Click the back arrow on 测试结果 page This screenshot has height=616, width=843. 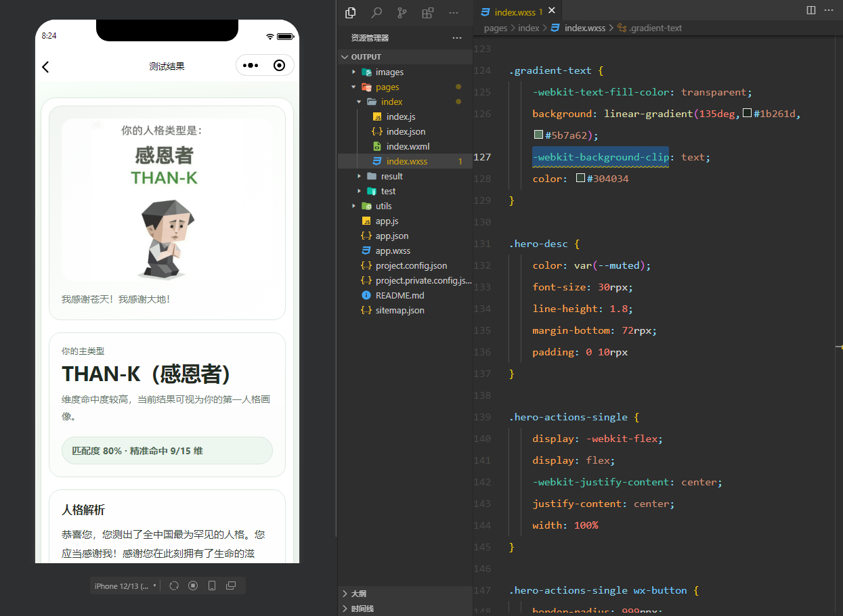(x=45, y=66)
